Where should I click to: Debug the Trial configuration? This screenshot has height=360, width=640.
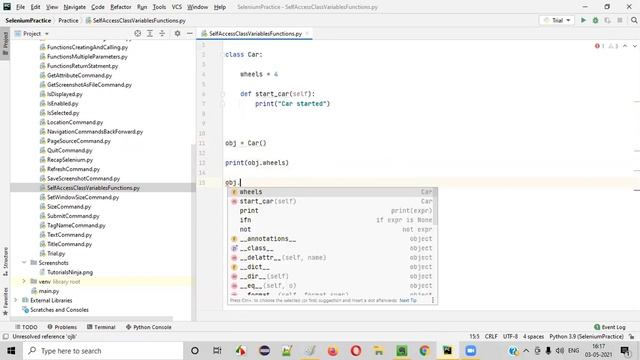596,20
